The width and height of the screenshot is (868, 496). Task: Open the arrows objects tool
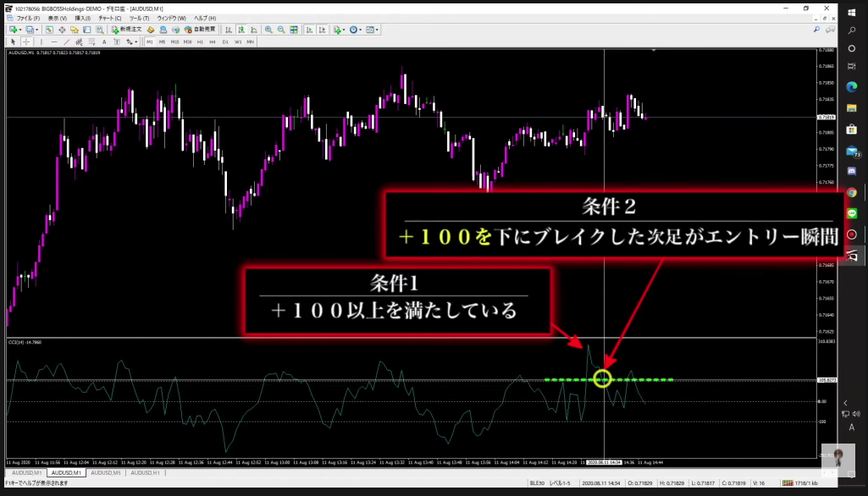130,42
